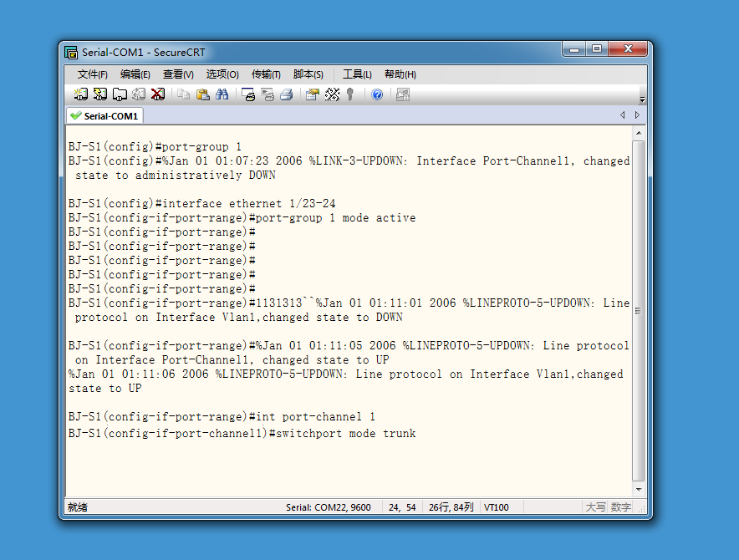The height and width of the screenshot is (560, 739).
Task: Select the Serial-COM1 session tab
Action: tap(104, 115)
